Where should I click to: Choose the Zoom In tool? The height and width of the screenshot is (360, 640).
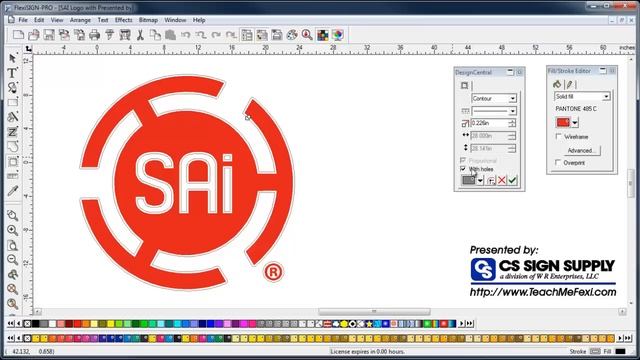coord(13,230)
